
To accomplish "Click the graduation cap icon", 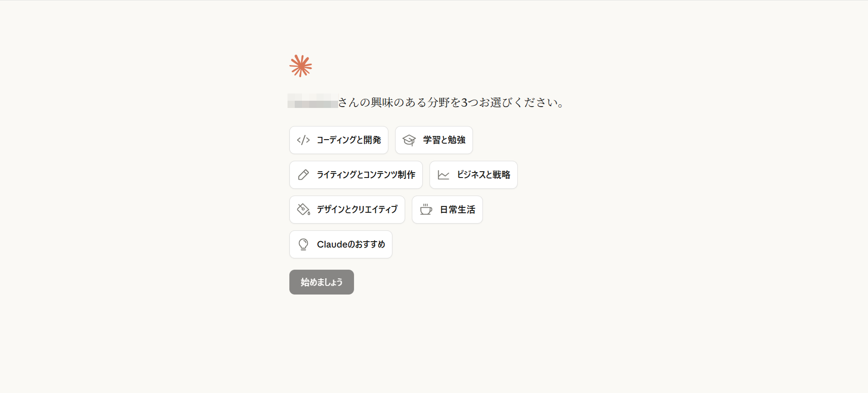I will 409,140.
